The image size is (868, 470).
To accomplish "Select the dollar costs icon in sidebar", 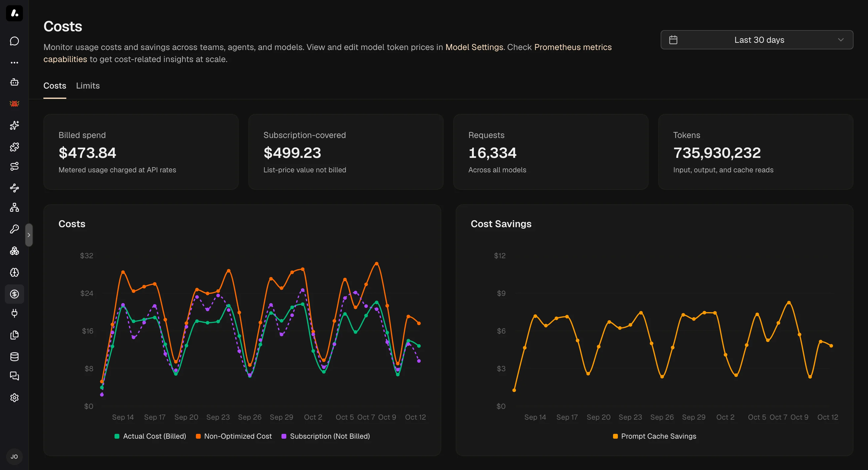I will [x=14, y=294].
